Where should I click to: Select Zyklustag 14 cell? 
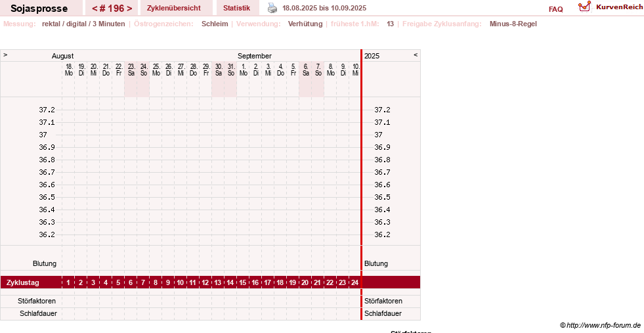point(230,282)
